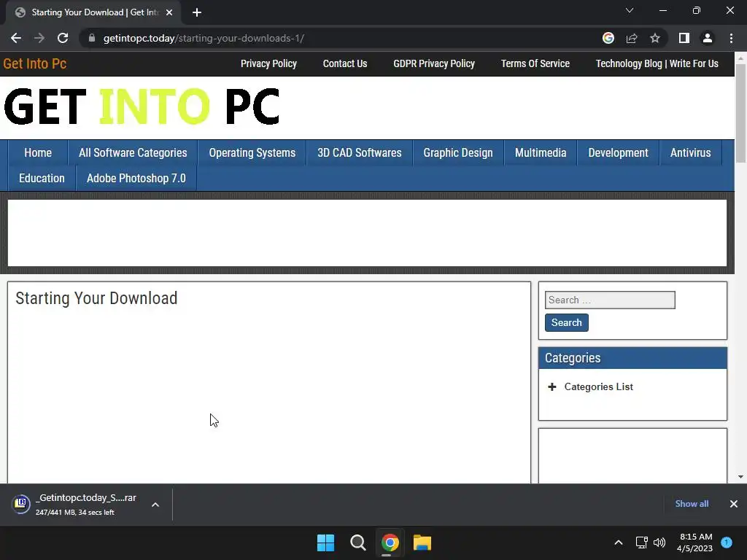Open All Software Categories menu
Screen dimensions: 747x560
pyautogui.click(x=133, y=153)
